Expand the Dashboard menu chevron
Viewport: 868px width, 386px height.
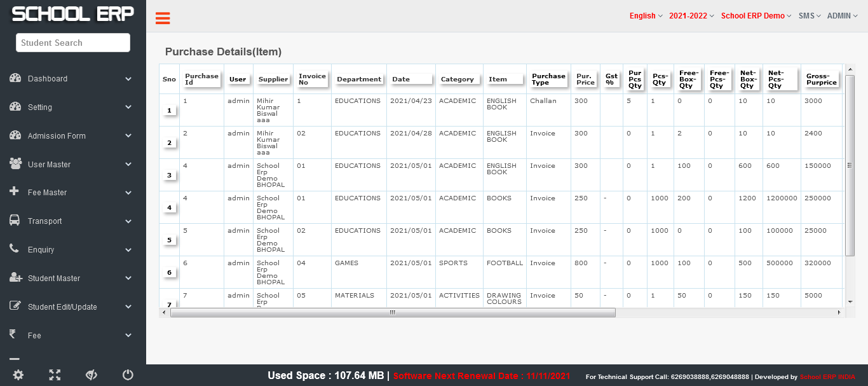(128, 79)
